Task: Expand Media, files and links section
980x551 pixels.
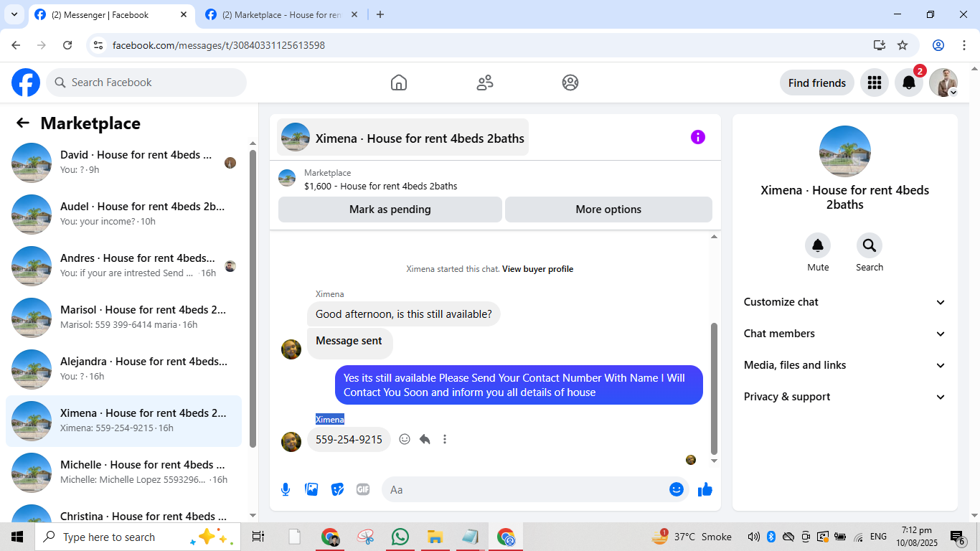Action: point(845,365)
